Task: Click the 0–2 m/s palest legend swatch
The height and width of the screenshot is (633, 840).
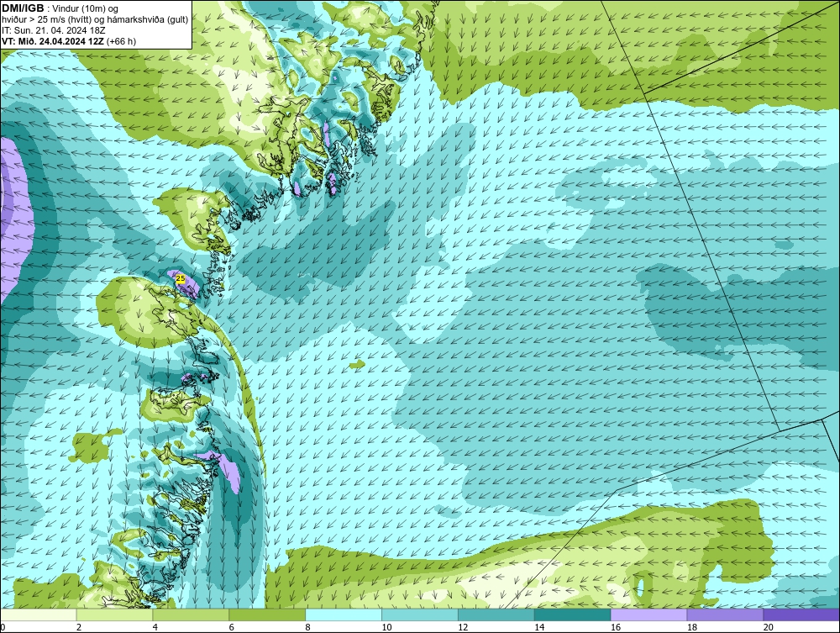Action: coord(39,615)
